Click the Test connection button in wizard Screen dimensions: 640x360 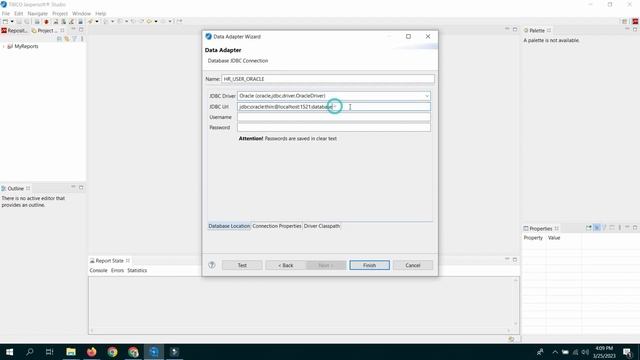click(x=242, y=265)
